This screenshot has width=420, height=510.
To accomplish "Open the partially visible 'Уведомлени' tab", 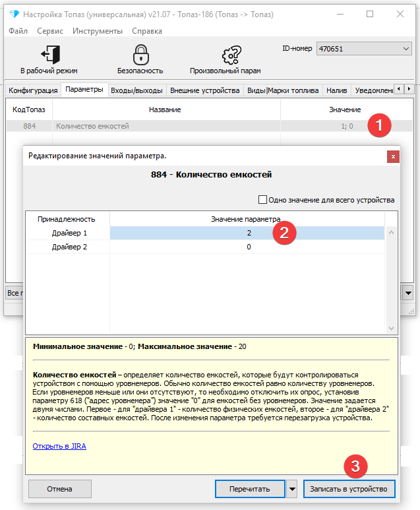I will [374, 90].
